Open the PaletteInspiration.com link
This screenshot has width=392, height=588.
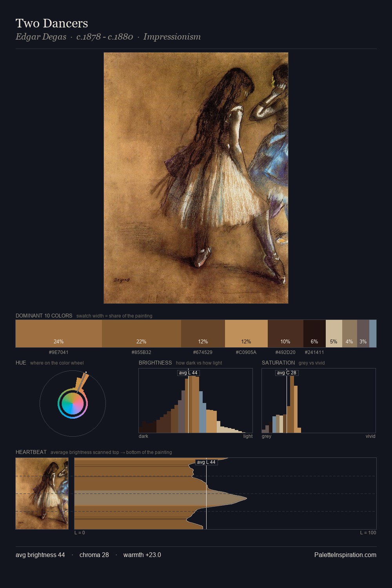[x=345, y=555]
